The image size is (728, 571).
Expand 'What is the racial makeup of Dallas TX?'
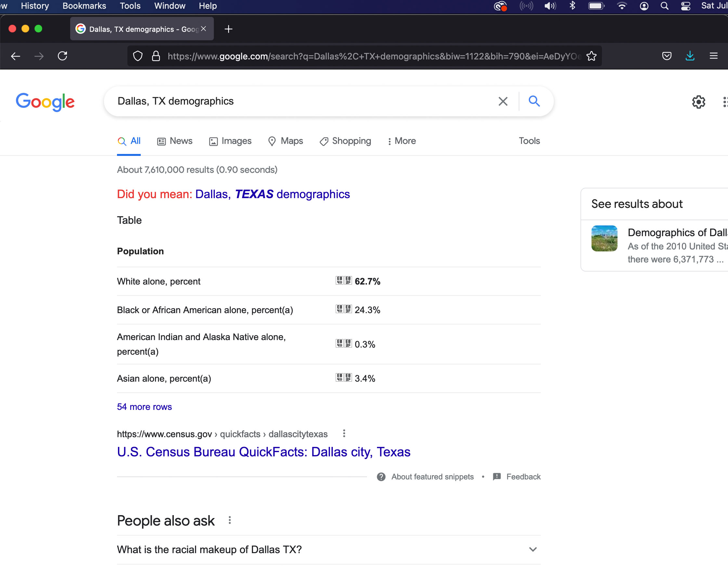coord(329,550)
